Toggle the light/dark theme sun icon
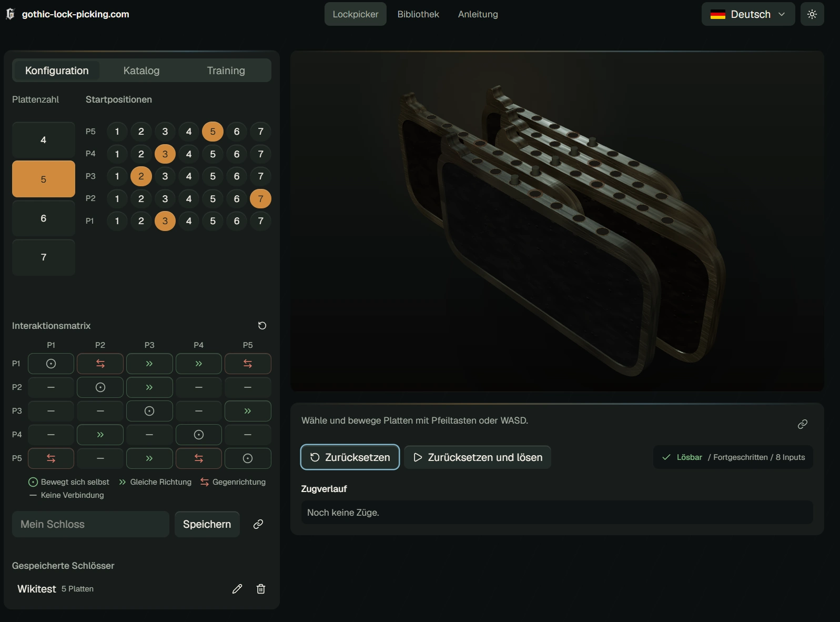Image resolution: width=840 pixels, height=622 pixels. pos(812,14)
